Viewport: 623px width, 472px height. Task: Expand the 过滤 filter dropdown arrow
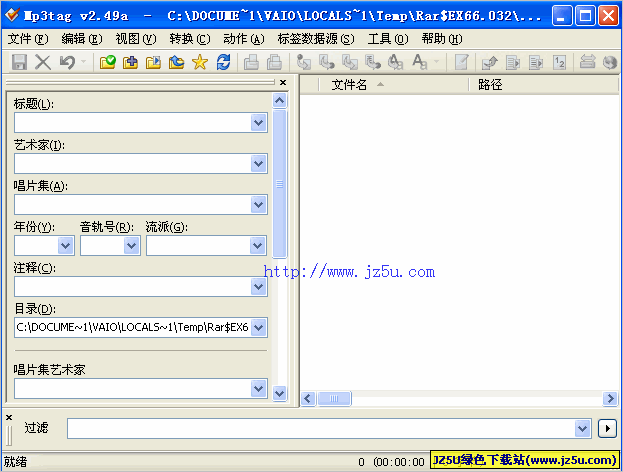tap(582, 429)
